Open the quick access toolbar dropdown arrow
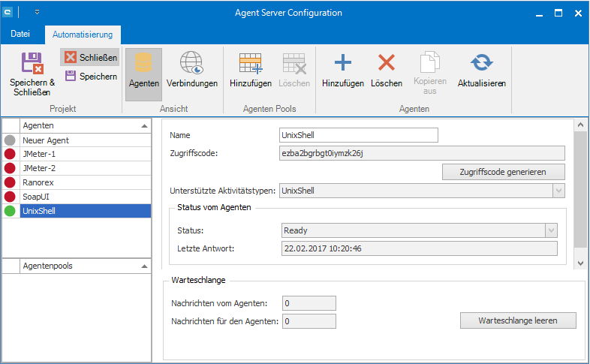 (37, 13)
